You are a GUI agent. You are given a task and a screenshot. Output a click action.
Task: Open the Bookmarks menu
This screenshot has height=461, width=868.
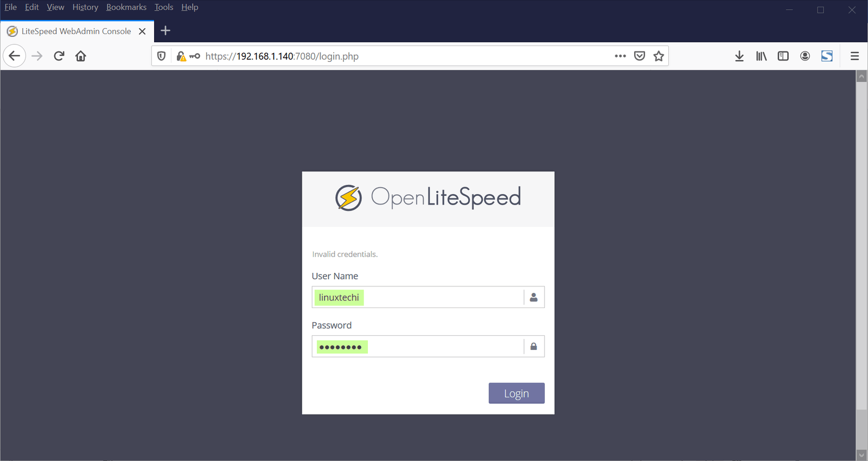(x=126, y=7)
